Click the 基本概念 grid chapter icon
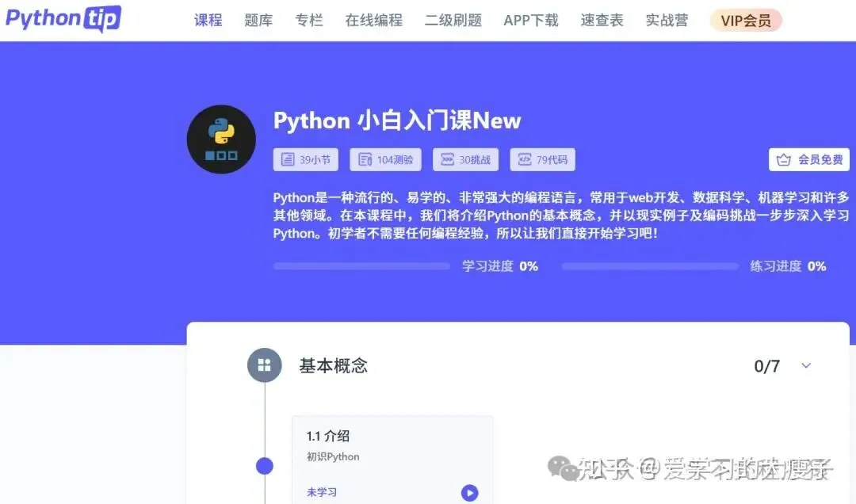The image size is (856, 504). 265,365
